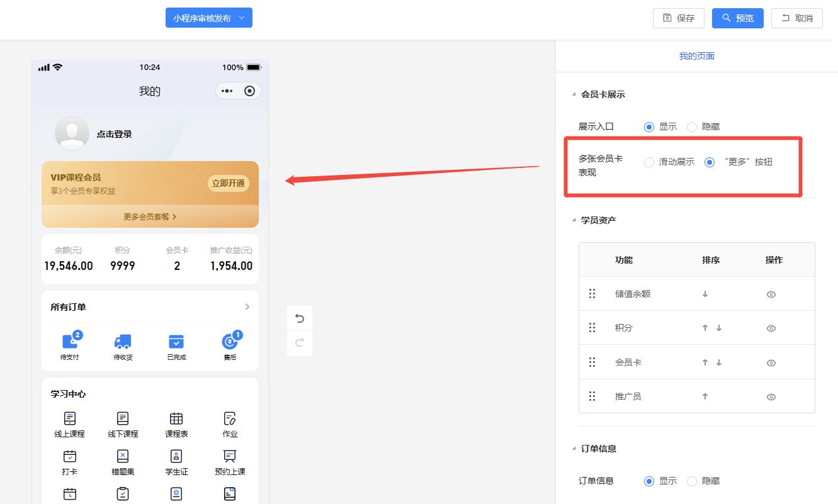Tap the 售后 after-sales icon

230,342
